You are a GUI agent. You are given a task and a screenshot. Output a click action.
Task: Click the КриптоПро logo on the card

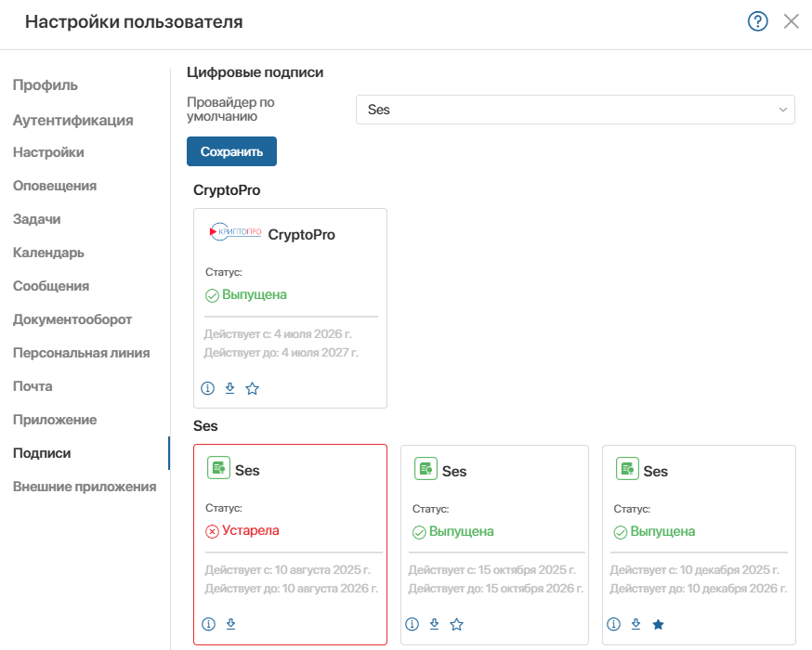pos(235,232)
